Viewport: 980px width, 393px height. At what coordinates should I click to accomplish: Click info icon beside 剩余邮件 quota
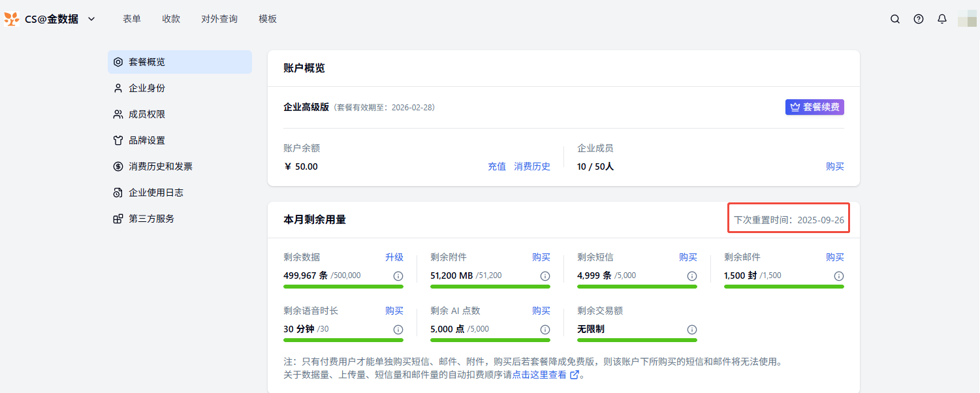(839, 276)
